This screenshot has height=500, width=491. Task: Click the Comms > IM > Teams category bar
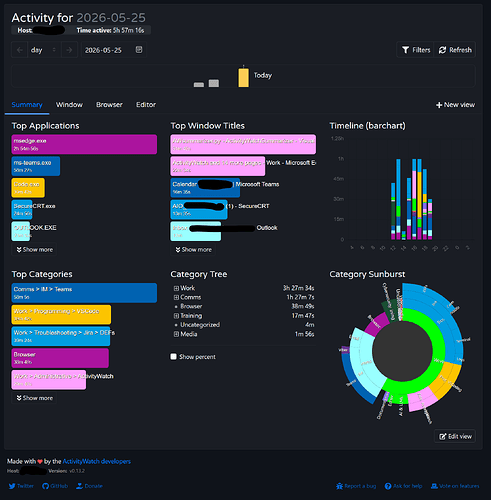click(x=84, y=293)
